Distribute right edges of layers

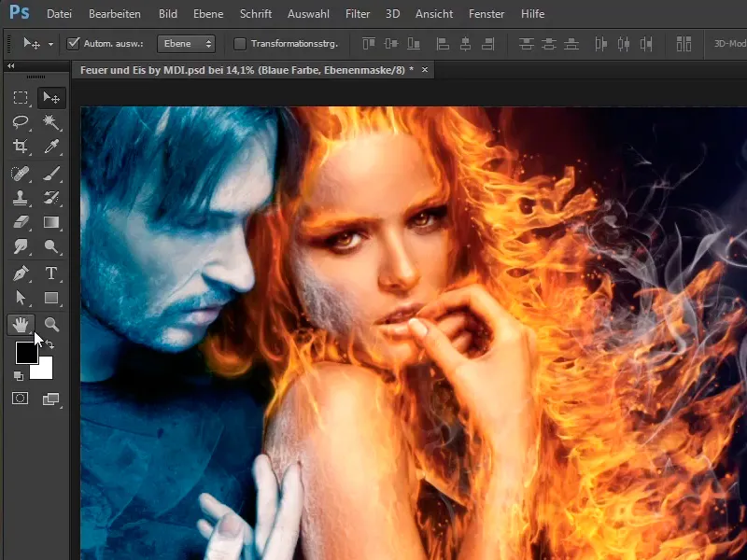point(646,44)
